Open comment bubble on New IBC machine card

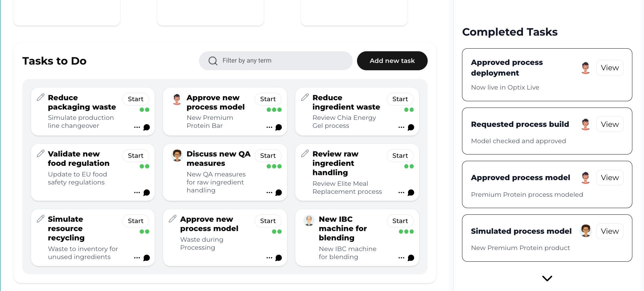411,258
